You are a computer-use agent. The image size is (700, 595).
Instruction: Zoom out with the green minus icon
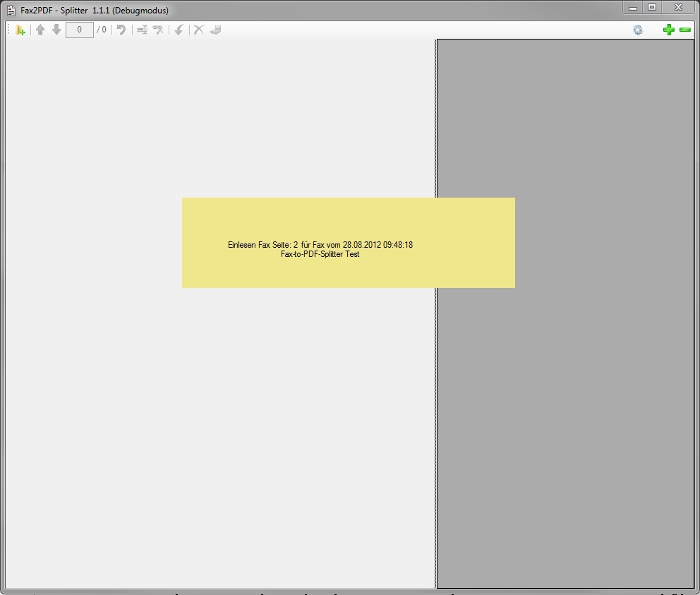684,30
